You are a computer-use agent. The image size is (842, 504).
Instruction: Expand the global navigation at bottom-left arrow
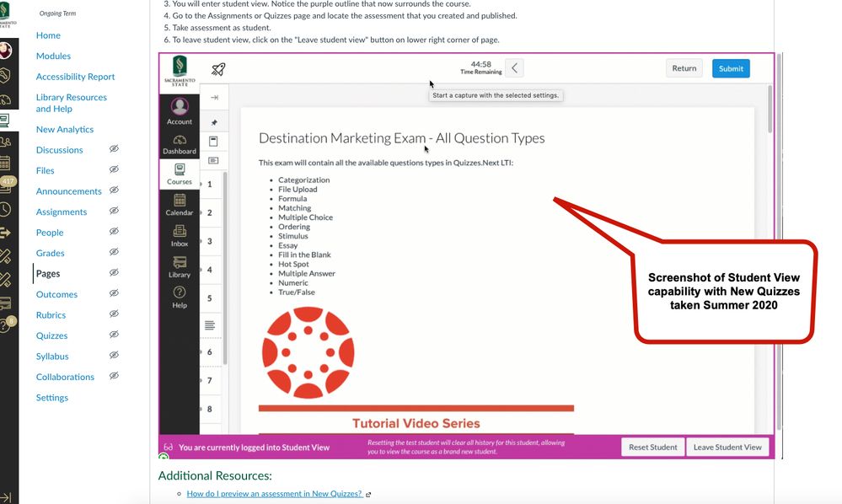[7, 497]
